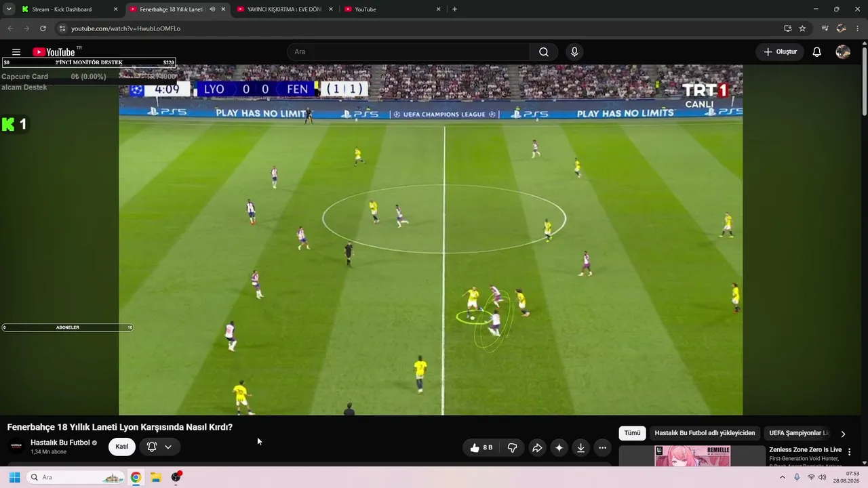The height and width of the screenshot is (488, 868).
Task: Open the taskbar clock and date
Action: click(x=846, y=477)
